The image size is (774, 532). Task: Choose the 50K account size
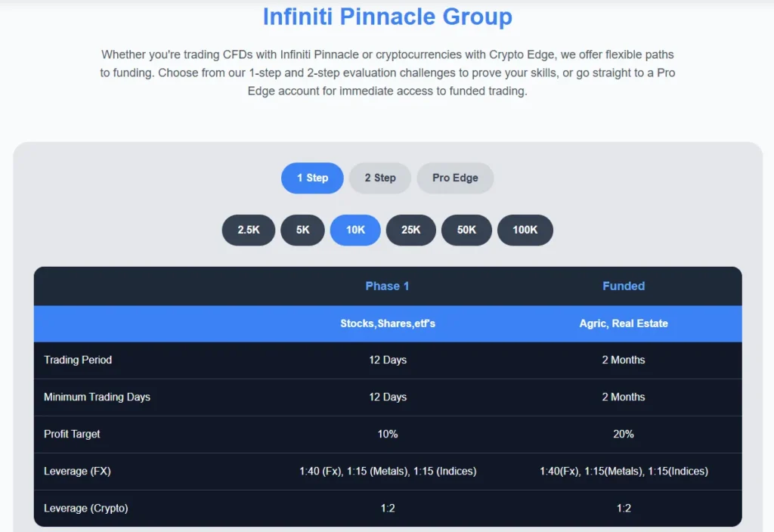466,230
